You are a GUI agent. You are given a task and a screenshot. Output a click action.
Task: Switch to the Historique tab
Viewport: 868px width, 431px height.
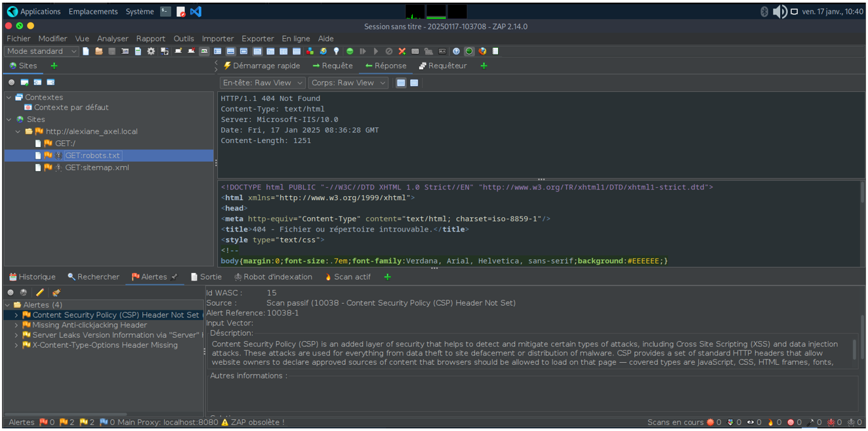[32, 277]
